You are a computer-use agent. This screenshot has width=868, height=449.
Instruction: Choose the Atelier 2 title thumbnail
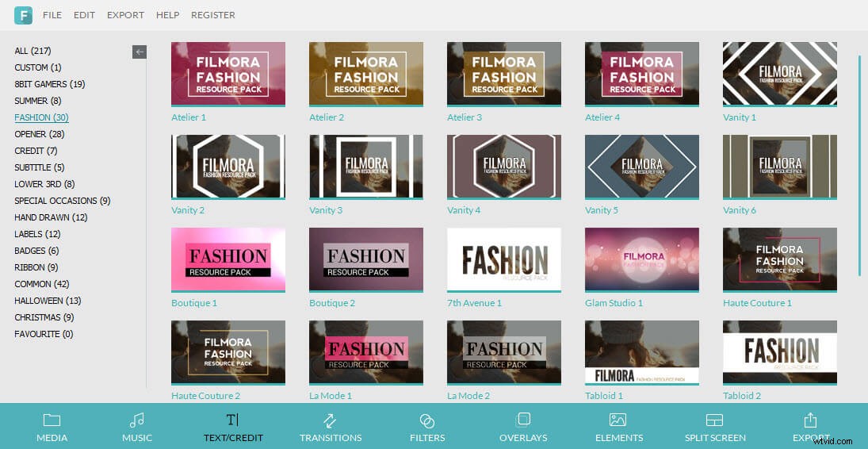click(366, 74)
